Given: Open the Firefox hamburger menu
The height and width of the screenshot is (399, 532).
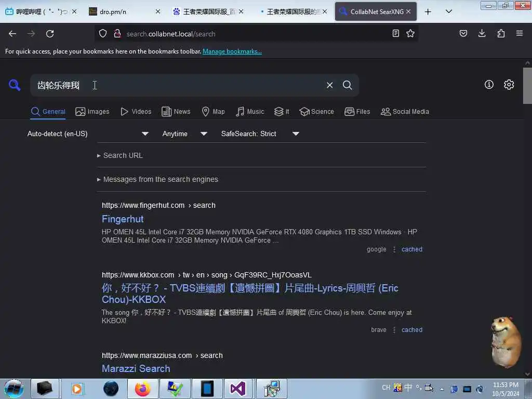Looking at the screenshot, I should coord(520,33).
